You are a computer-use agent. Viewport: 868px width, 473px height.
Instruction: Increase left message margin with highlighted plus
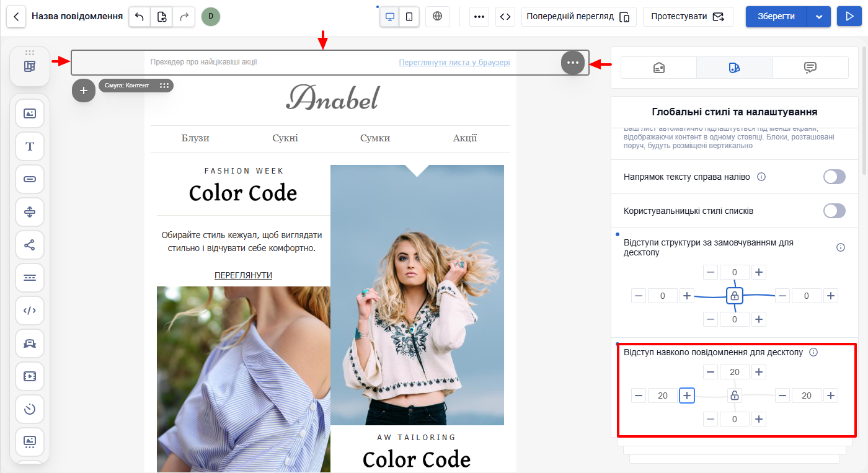click(687, 395)
